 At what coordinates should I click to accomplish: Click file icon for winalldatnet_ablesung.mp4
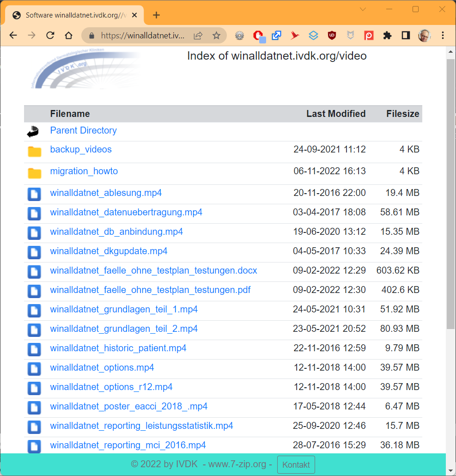click(34, 194)
